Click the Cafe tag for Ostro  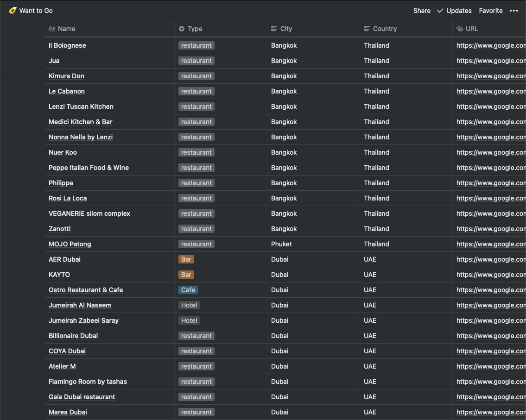click(188, 290)
